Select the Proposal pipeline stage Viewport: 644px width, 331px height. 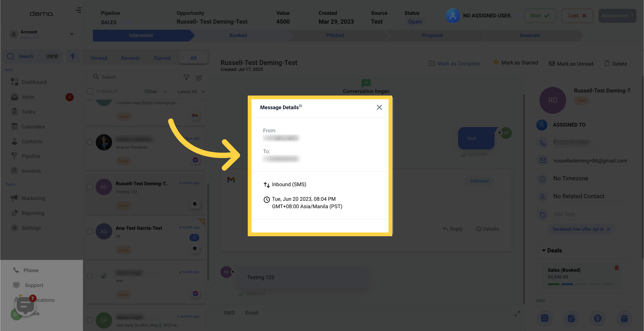(x=432, y=35)
